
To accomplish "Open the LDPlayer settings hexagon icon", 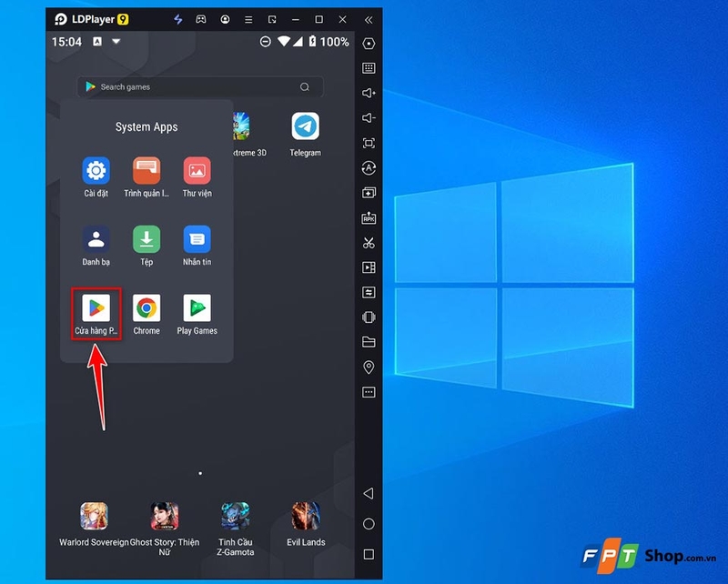I will pos(369,44).
